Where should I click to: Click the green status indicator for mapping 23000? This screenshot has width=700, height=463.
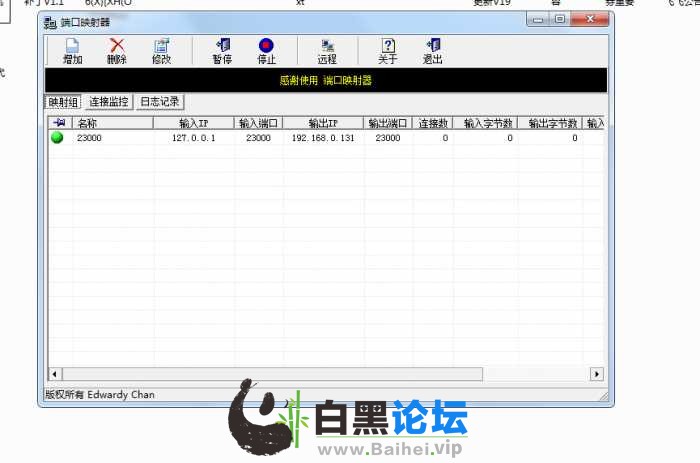(57, 138)
